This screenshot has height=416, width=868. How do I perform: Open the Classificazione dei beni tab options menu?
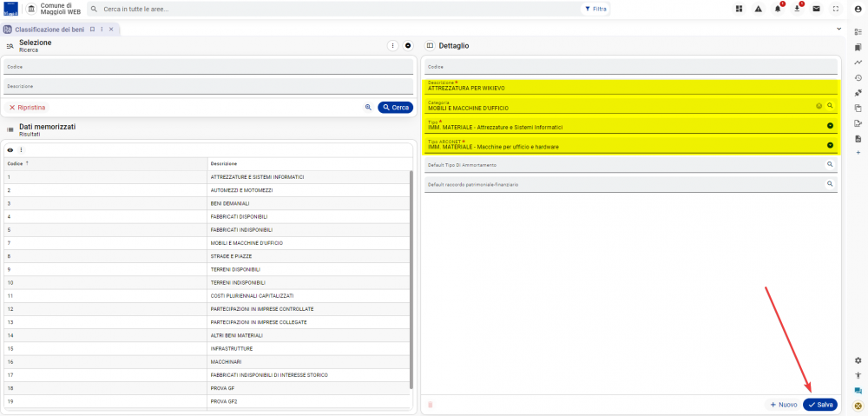coord(102,30)
